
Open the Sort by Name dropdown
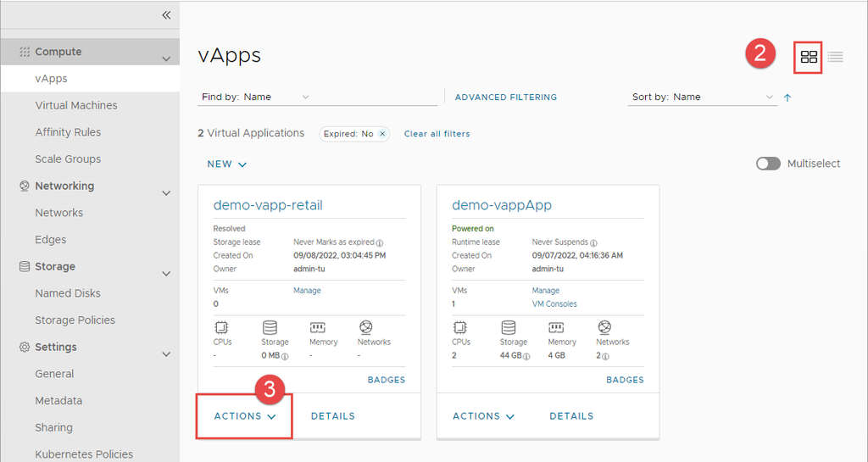click(x=770, y=97)
